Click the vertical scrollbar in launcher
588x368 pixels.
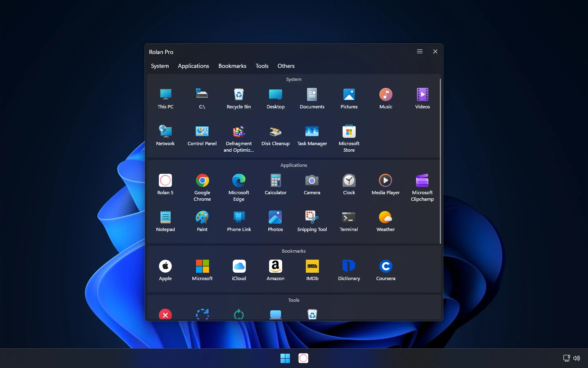(x=440, y=161)
